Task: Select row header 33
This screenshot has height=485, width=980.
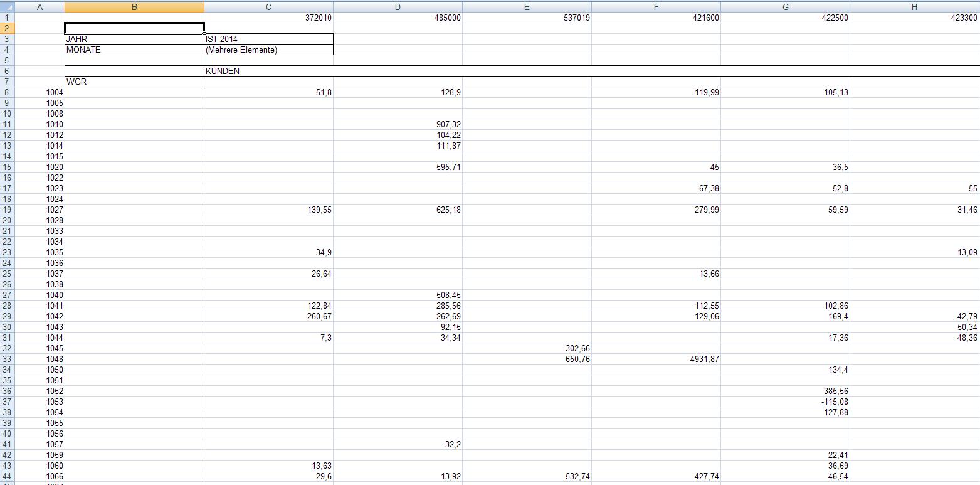Action: pyautogui.click(x=7, y=359)
